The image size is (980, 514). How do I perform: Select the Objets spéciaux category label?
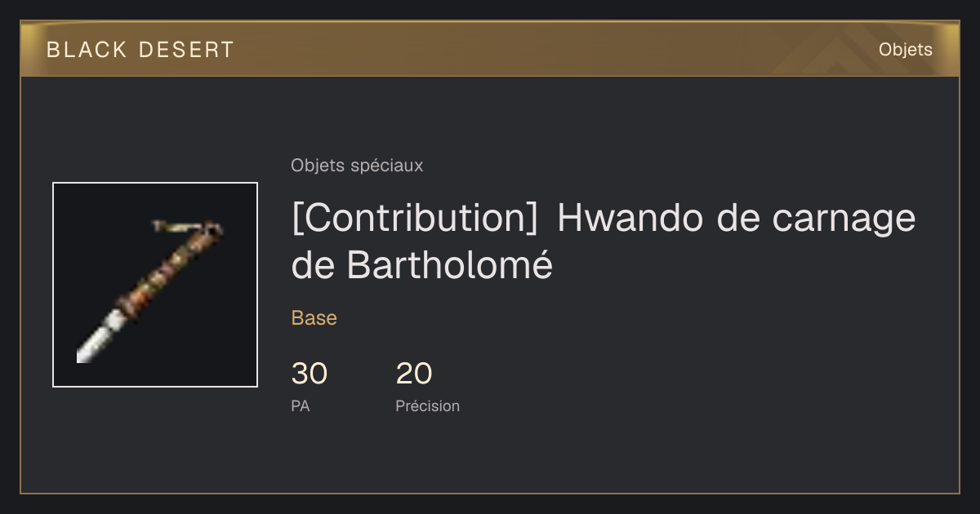(357, 166)
